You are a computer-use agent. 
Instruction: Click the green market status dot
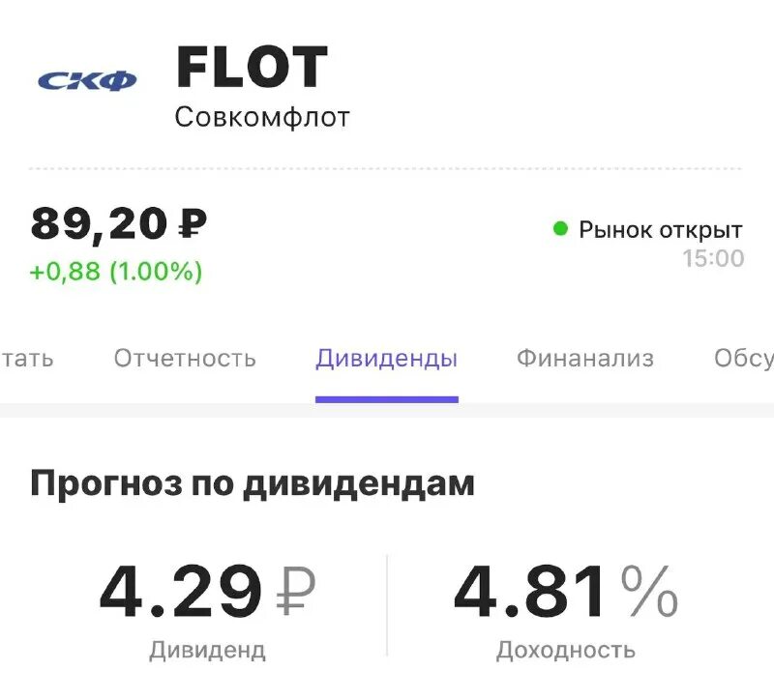click(559, 229)
